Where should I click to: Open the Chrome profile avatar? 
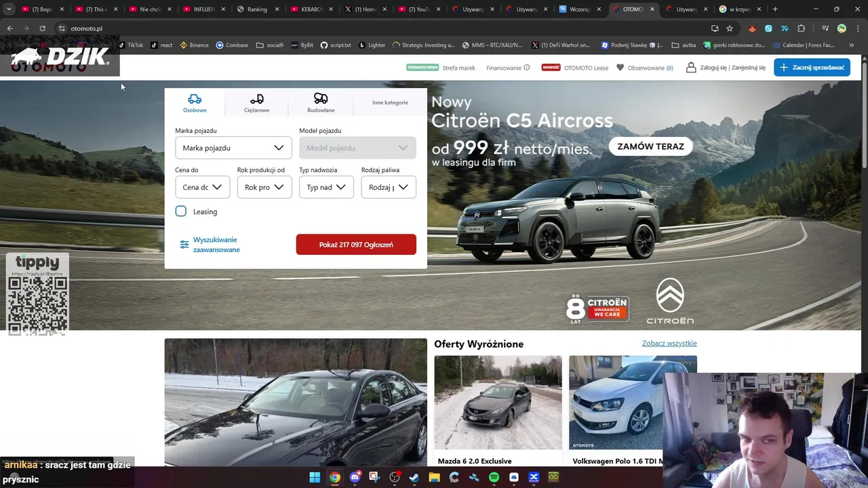pos(842,28)
